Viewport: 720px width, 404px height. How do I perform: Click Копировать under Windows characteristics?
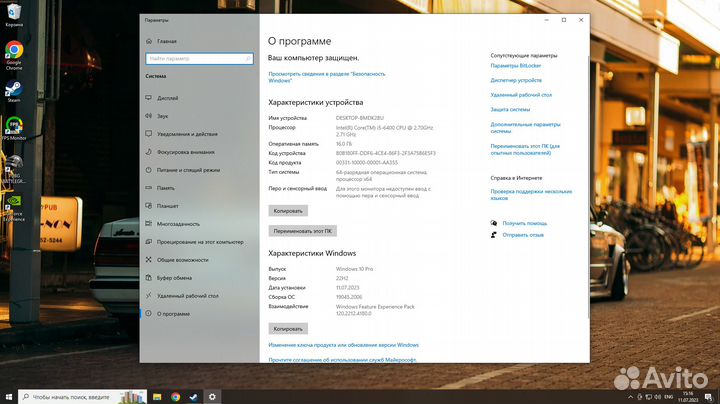tap(288, 329)
